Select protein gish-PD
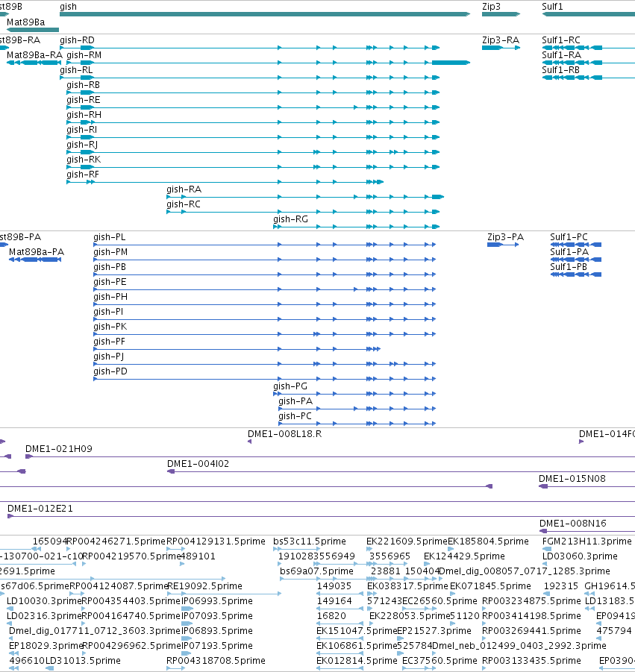The width and height of the screenshot is (635, 672). click(x=265, y=379)
